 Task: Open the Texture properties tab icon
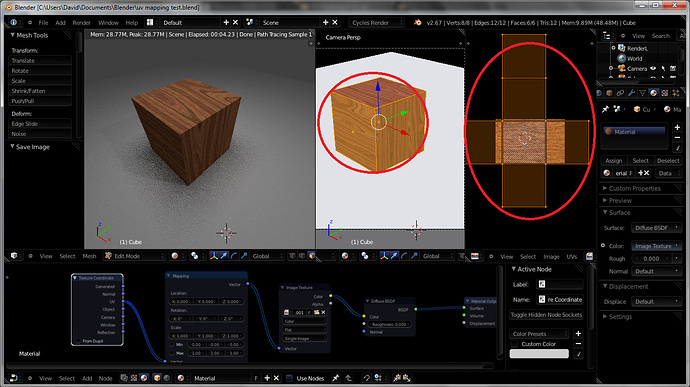(664, 93)
